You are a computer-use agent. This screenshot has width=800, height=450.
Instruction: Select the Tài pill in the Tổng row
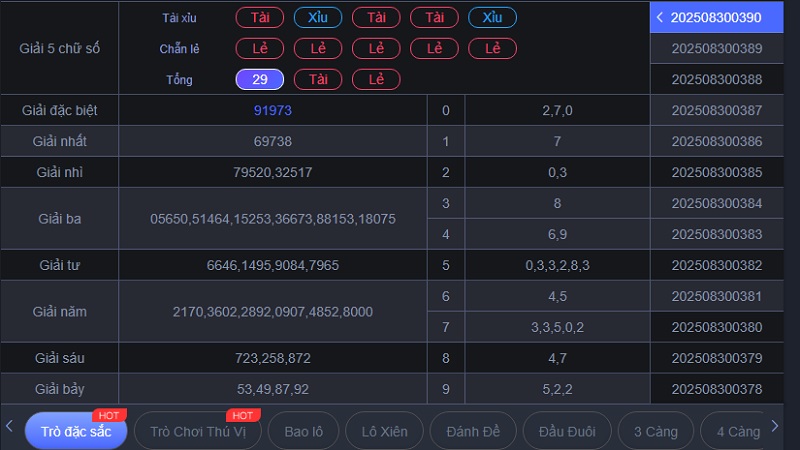click(318, 80)
